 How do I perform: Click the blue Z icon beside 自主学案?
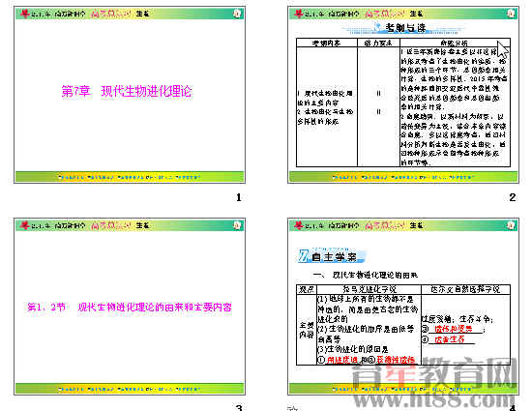(304, 255)
